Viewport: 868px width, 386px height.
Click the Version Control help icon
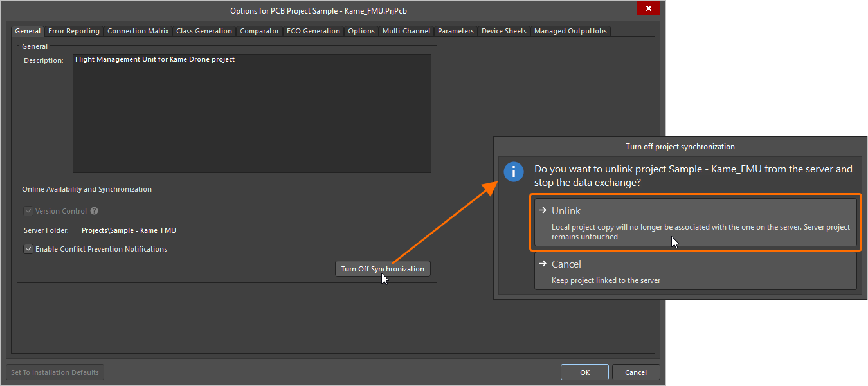pos(95,211)
